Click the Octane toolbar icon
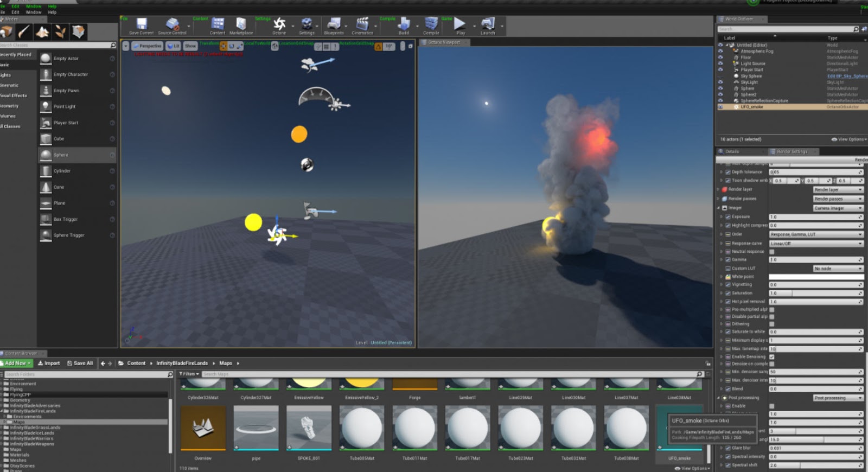868x472 pixels. point(279,24)
